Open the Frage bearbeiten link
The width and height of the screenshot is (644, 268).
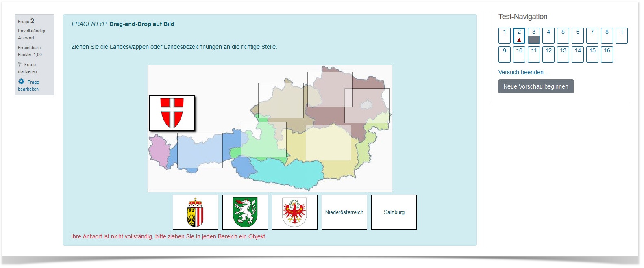pyautogui.click(x=28, y=85)
